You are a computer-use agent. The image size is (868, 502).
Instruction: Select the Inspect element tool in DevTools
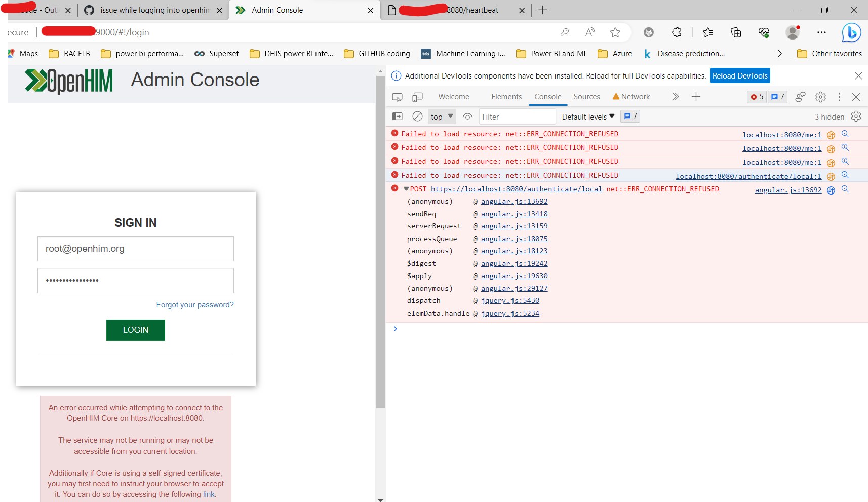pyautogui.click(x=397, y=97)
